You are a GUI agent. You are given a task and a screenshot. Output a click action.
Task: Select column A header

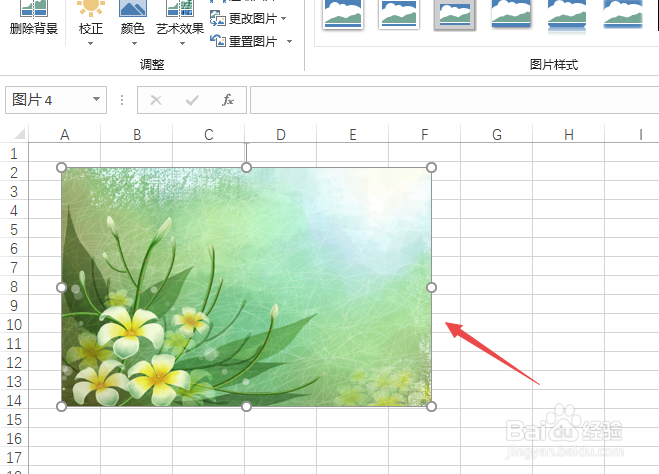coord(64,134)
